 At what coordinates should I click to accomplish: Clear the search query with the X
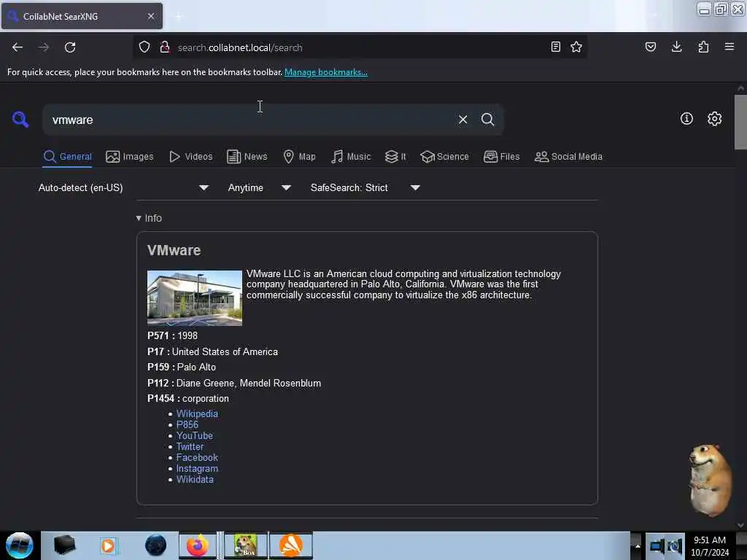point(462,120)
